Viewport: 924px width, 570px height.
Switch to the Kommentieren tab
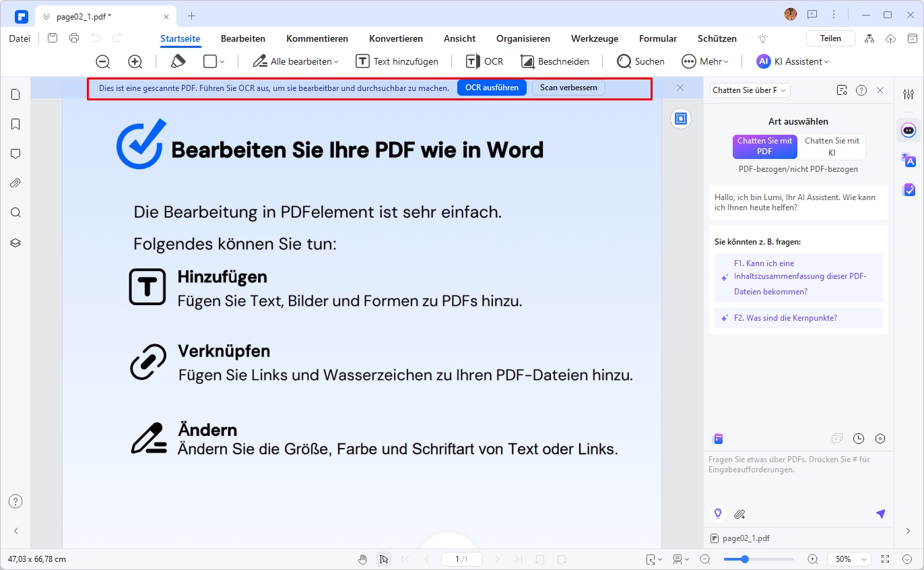tap(317, 39)
